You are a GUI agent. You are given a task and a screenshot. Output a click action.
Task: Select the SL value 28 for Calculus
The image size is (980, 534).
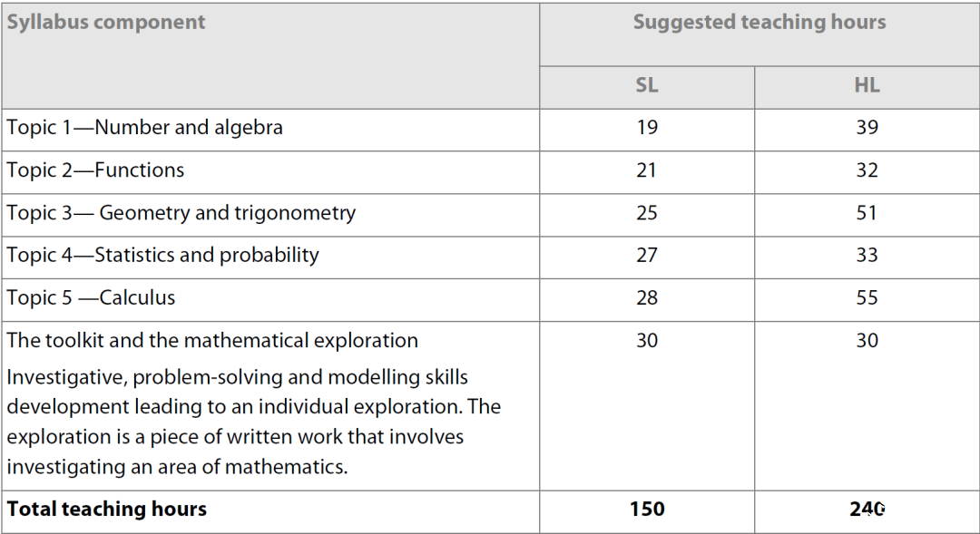pos(647,297)
